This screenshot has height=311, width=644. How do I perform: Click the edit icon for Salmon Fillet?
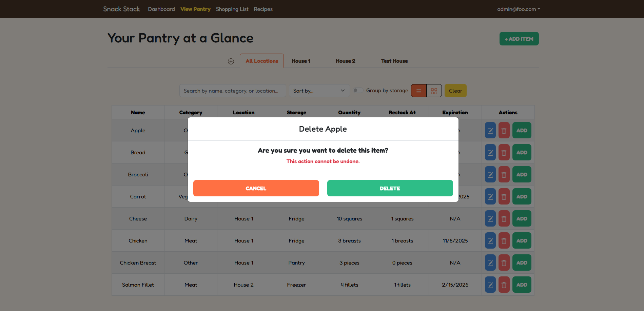(490, 285)
